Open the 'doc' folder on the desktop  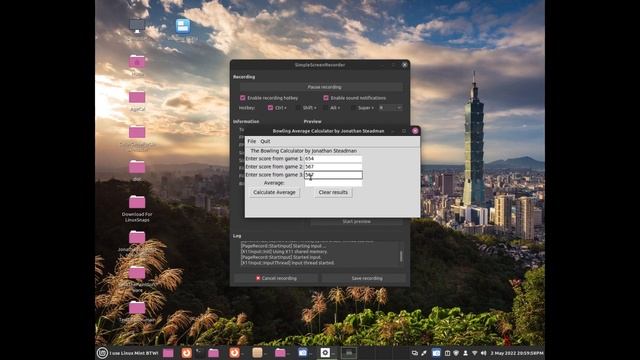137,167
